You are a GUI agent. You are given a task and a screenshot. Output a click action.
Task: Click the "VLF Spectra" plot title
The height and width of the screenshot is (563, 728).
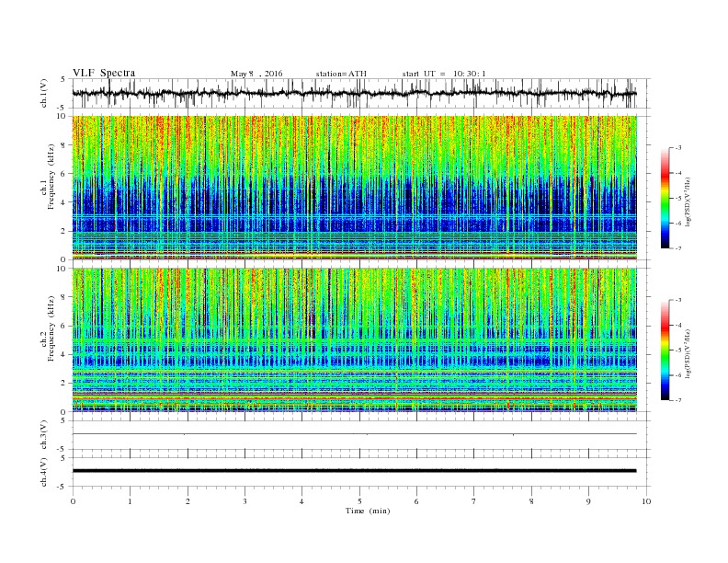(x=104, y=73)
